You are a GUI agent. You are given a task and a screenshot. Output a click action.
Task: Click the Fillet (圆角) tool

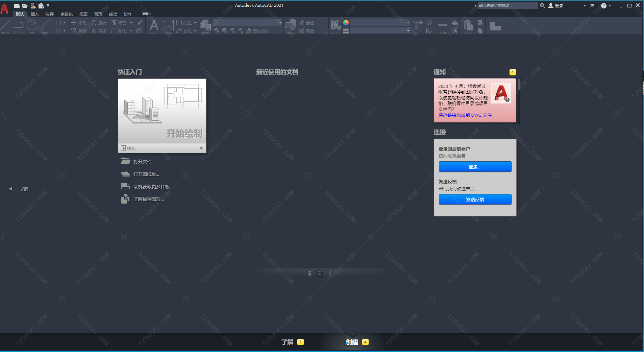(119, 31)
